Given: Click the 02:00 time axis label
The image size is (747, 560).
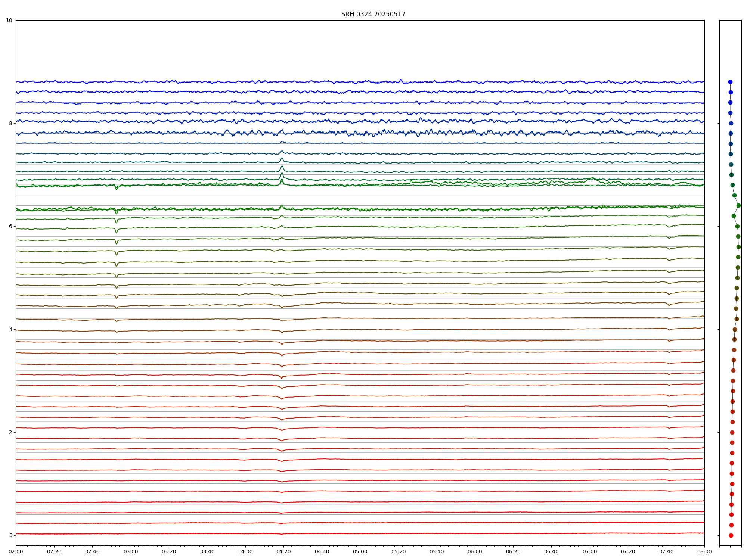Looking at the screenshot, I should point(16,551).
